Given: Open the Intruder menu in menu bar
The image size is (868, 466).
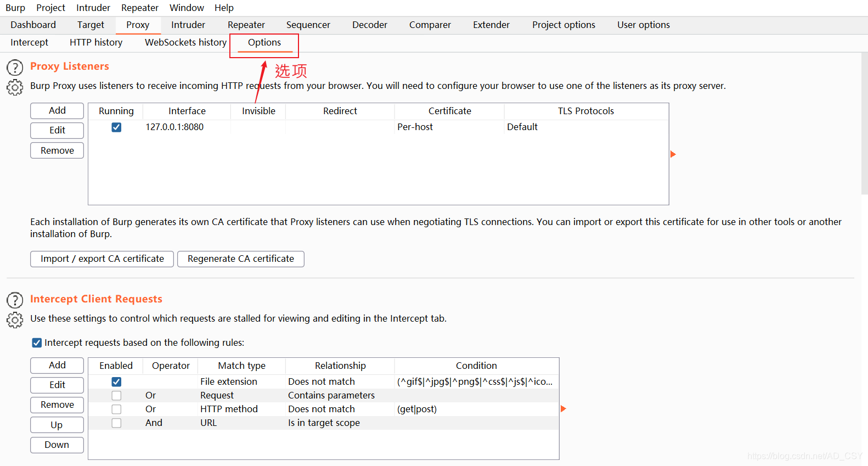Looking at the screenshot, I should coord(93,8).
